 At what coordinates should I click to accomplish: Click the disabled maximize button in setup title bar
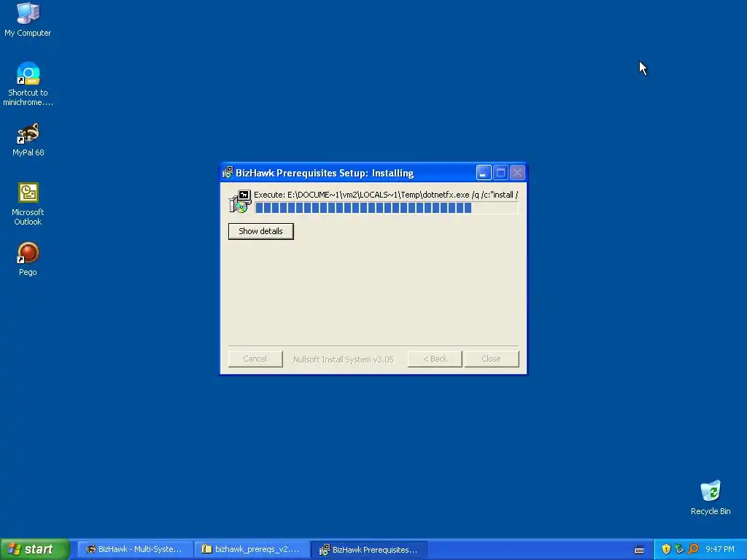[x=500, y=172]
